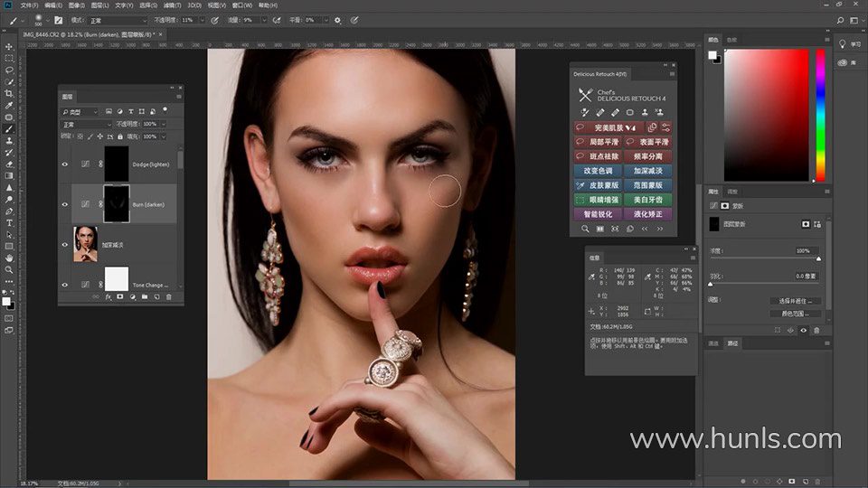Select the Zoom tool in left toolbar
Viewport: 868px width, 488px height.
(9, 269)
